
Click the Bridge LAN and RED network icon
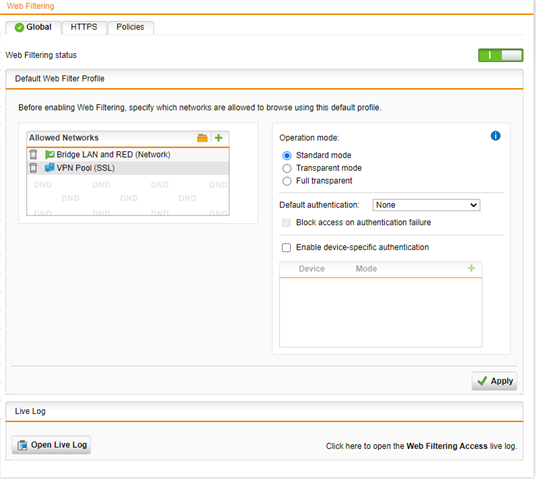[x=50, y=155]
